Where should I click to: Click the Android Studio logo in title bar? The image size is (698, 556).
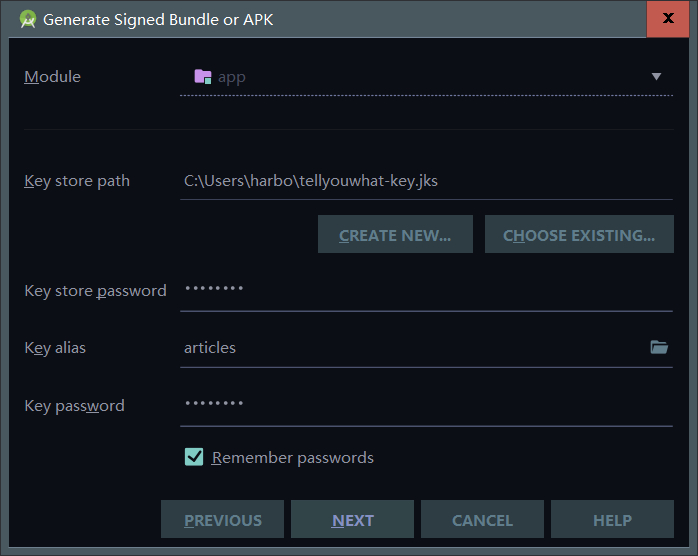coord(28,19)
